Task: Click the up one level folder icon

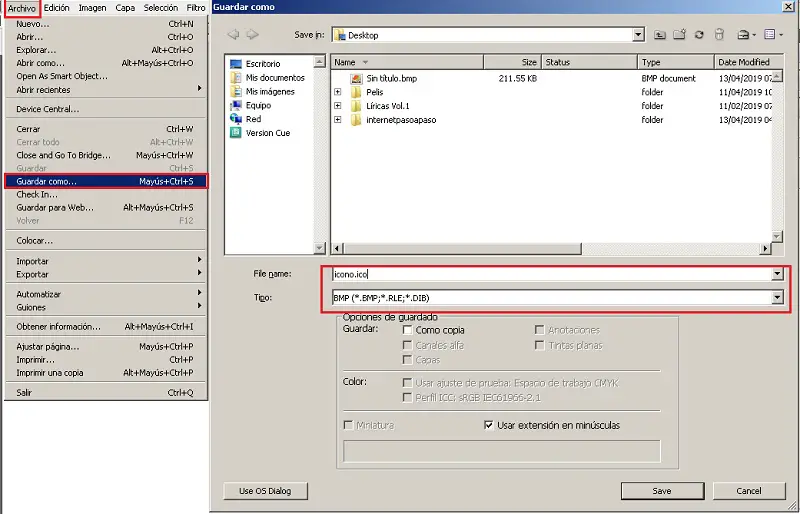Action: click(x=660, y=35)
